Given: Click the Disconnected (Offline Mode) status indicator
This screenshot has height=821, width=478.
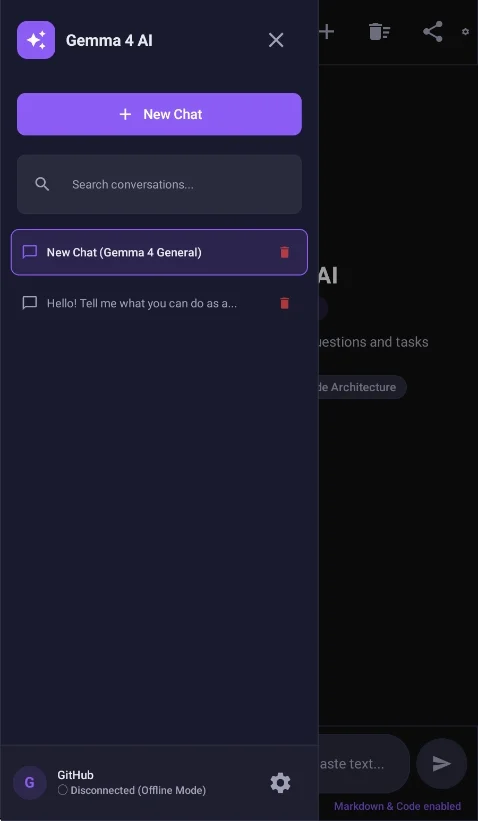Looking at the screenshot, I should 132,790.
